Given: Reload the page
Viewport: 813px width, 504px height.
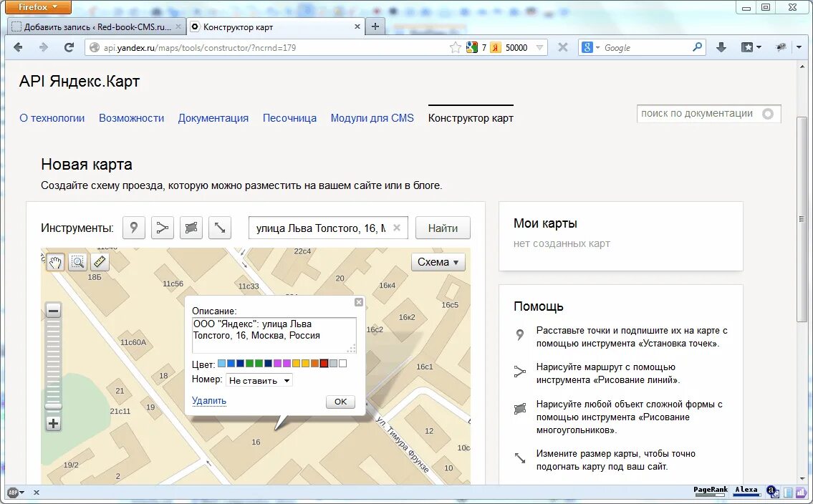Looking at the screenshot, I should (69, 48).
